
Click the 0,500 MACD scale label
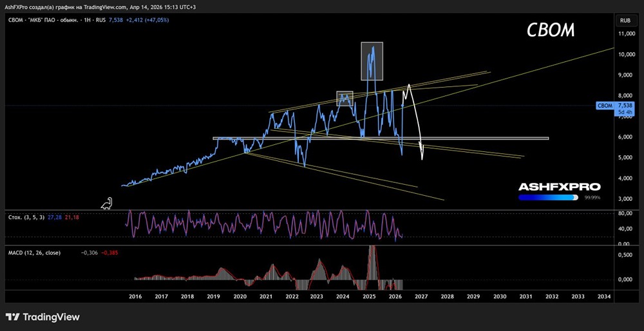[x=624, y=254]
